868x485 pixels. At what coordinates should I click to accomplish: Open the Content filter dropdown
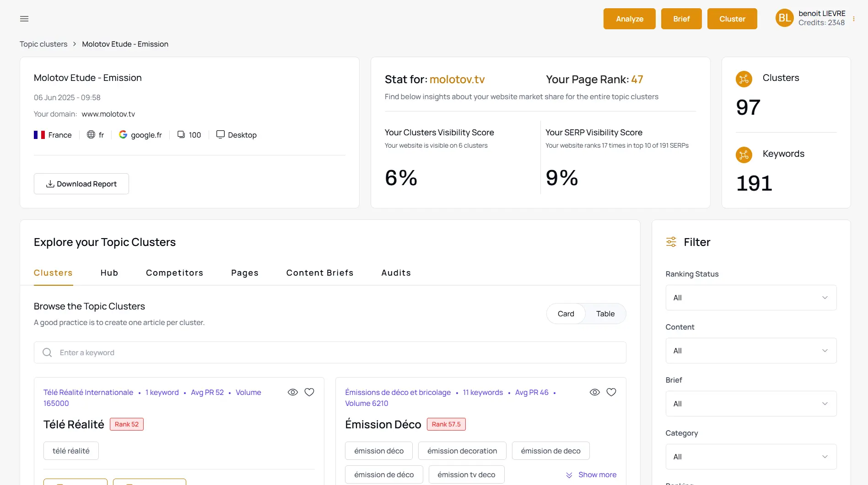pos(750,351)
